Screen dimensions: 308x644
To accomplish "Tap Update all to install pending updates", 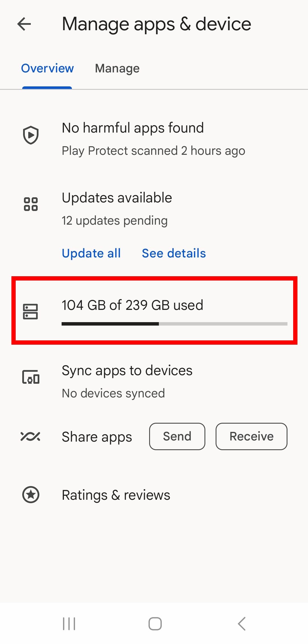I will (x=91, y=253).
